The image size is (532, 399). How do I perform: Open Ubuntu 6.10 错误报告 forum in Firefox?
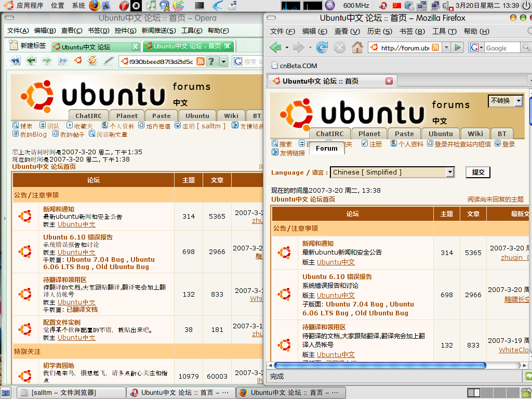(337, 276)
